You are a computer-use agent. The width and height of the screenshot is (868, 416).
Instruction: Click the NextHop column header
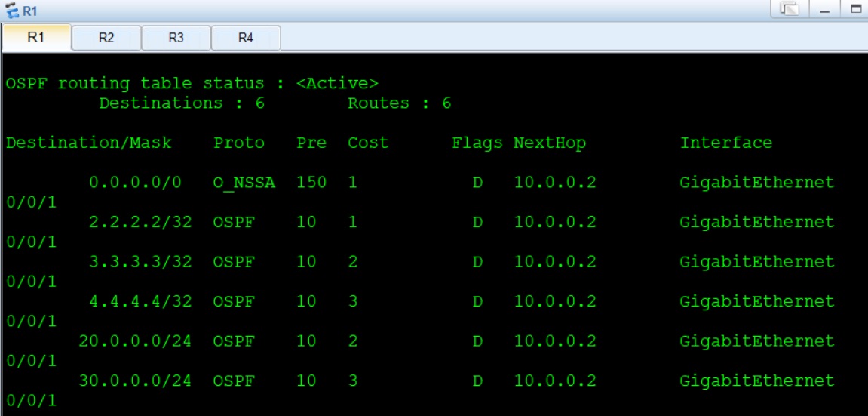pyautogui.click(x=549, y=143)
